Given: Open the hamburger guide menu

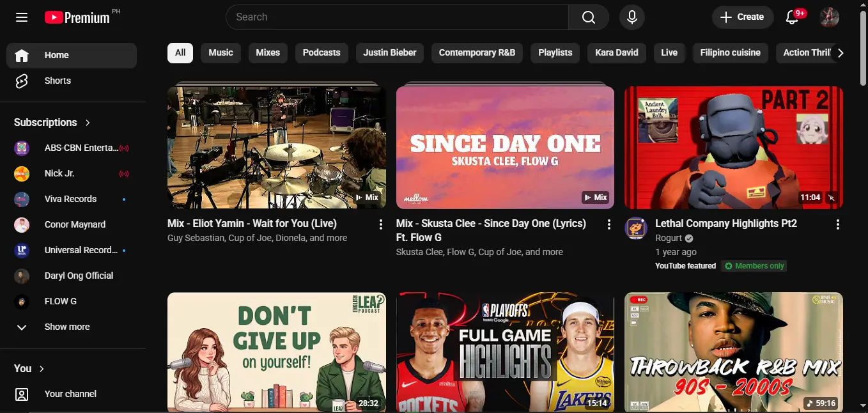Looking at the screenshot, I should coord(22,17).
